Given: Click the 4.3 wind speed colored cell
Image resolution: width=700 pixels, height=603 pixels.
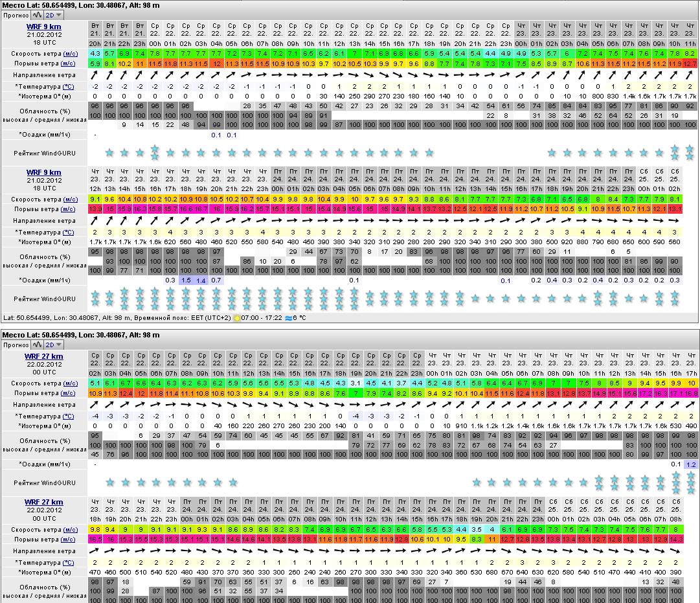Looking at the screenshot, I should [x=95, y=53].
